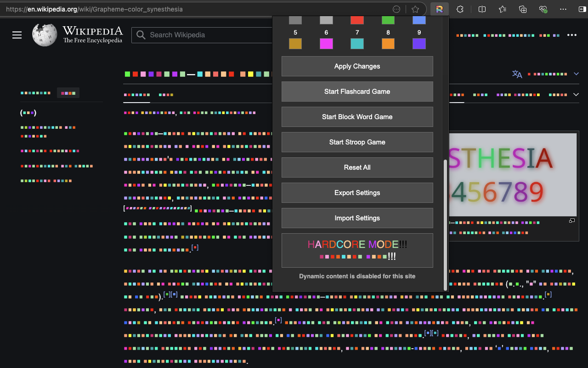588x368 pixels.
Task: Toggle the browser sidebar icon at far right
Action: [x=583, y=9]
